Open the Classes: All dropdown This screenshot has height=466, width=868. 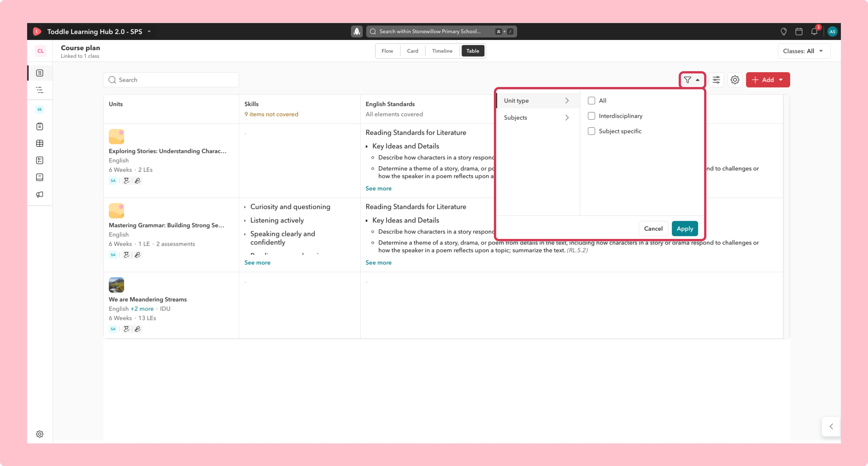[804, 51]
